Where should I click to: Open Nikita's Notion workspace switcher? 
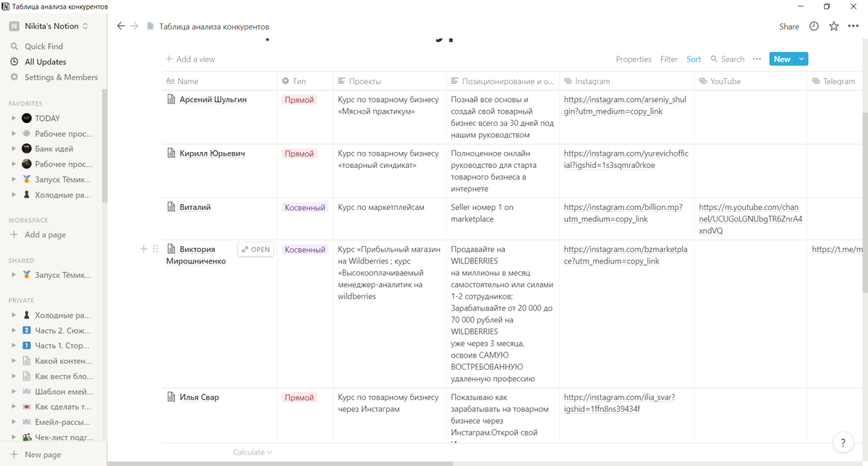(x=49, y=26)
